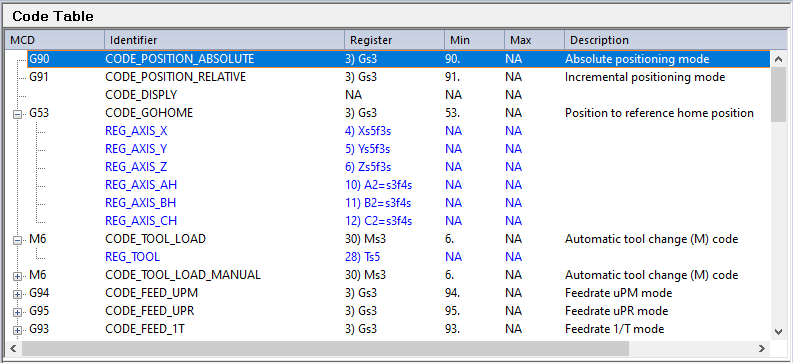Select the CODE_TOOL_LOAD_MANUAL identifier

click(x=183, y=275)
